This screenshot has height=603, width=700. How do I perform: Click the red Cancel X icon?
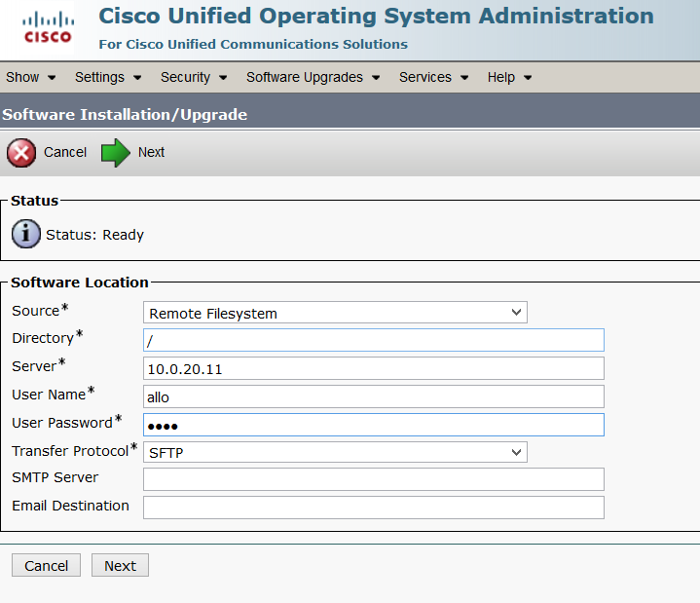point(21,153)
